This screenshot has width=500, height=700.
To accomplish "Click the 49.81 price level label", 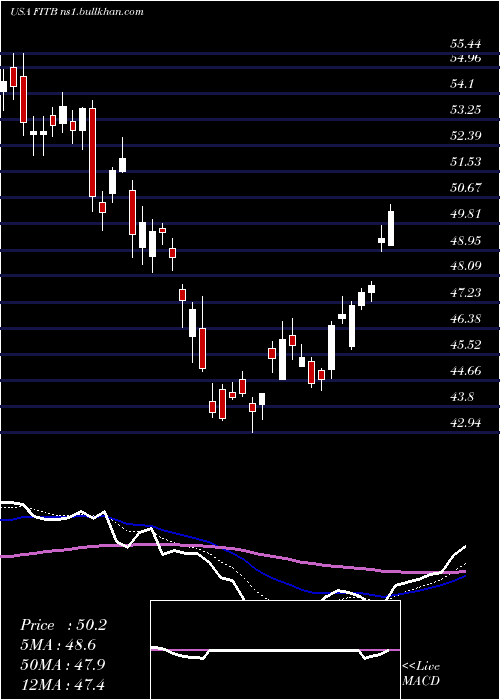I will coord(465,214).
